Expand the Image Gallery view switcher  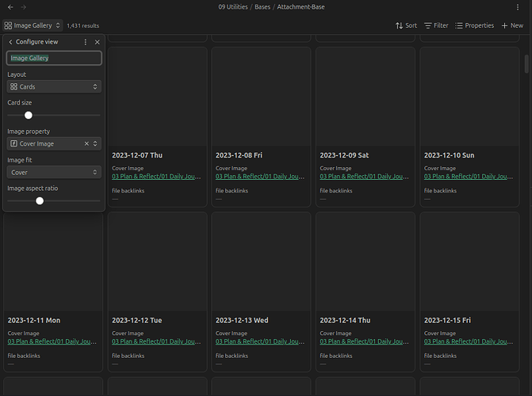point(33,25)
